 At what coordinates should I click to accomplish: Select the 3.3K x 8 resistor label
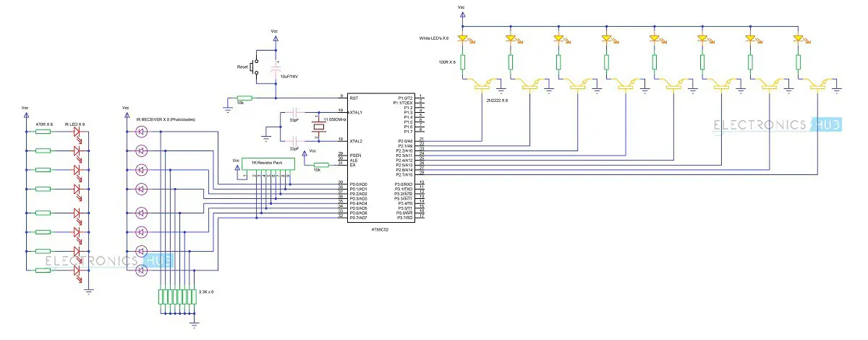[x=206, y=292]
